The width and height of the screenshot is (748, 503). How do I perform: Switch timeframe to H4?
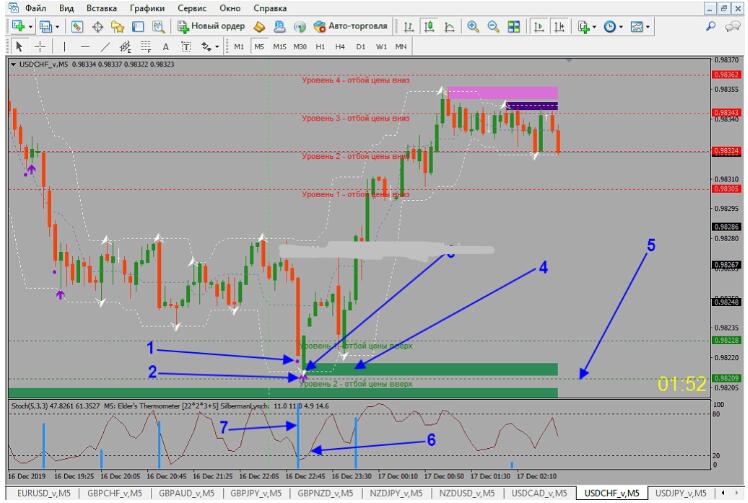(x=340, y=47)
